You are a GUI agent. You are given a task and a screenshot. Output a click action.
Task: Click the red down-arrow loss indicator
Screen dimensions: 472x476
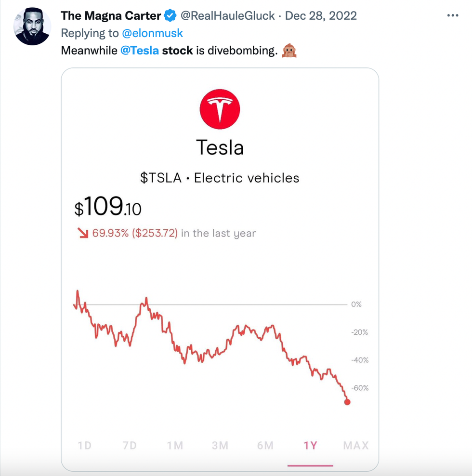click(x=83, y=233)
